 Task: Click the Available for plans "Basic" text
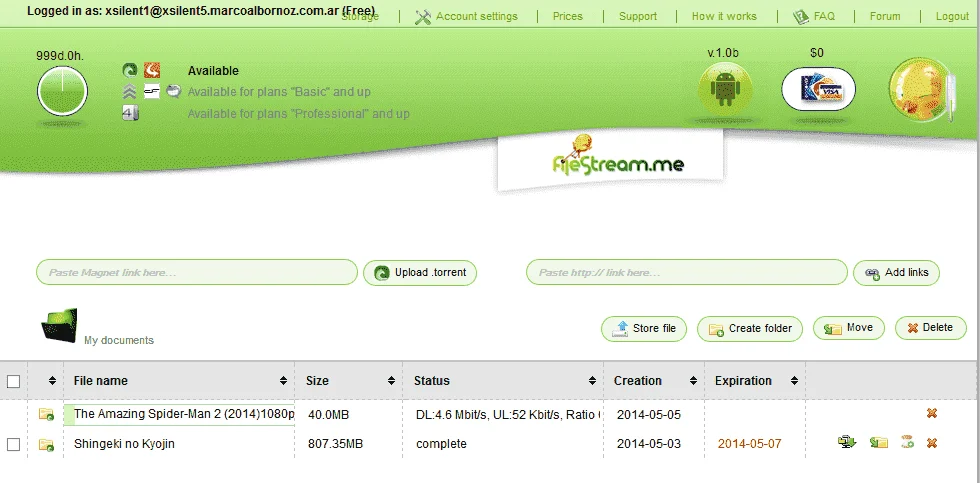279,92
